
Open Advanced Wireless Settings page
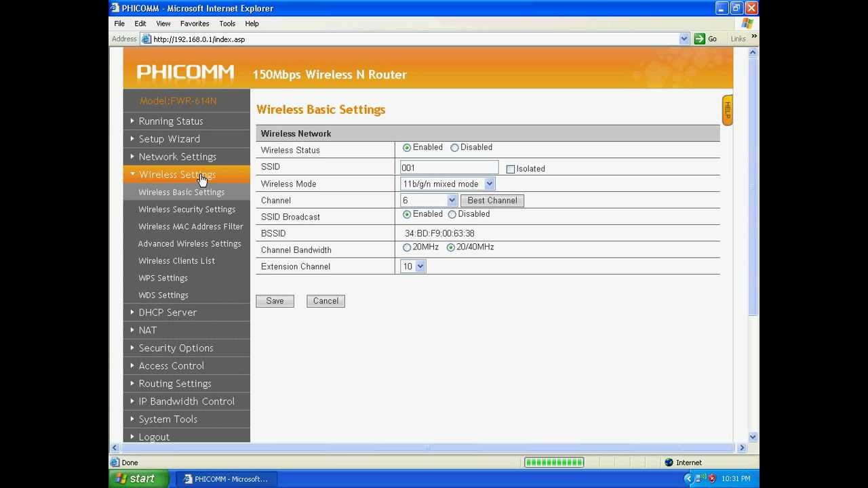pyautogui.click(x=189, y=244)
